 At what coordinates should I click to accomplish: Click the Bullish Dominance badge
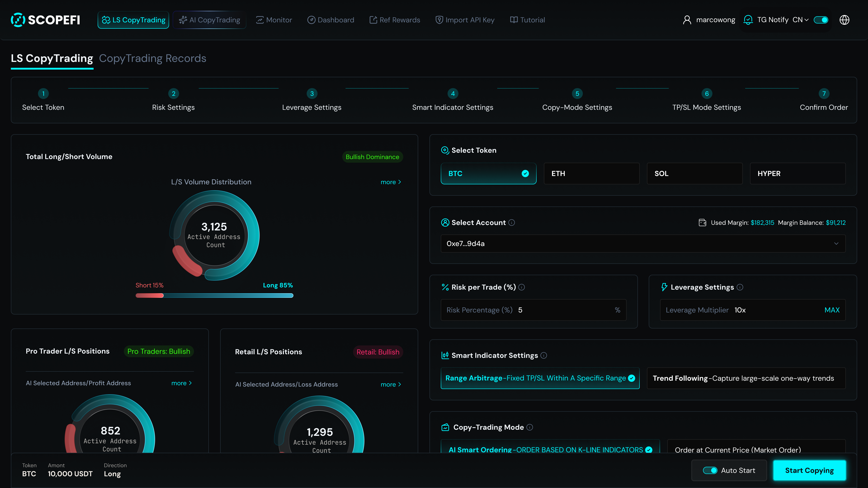[372, 157]
